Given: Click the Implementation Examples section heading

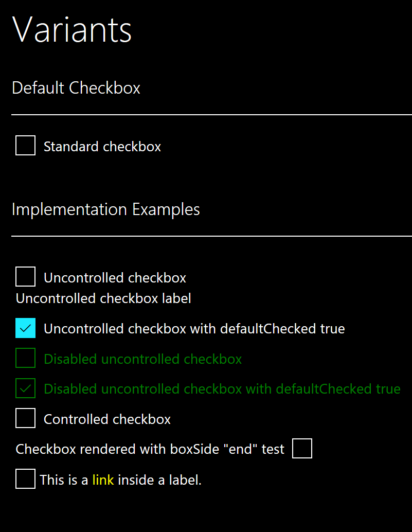Looking at the screenshot, I should pos(106,209).
